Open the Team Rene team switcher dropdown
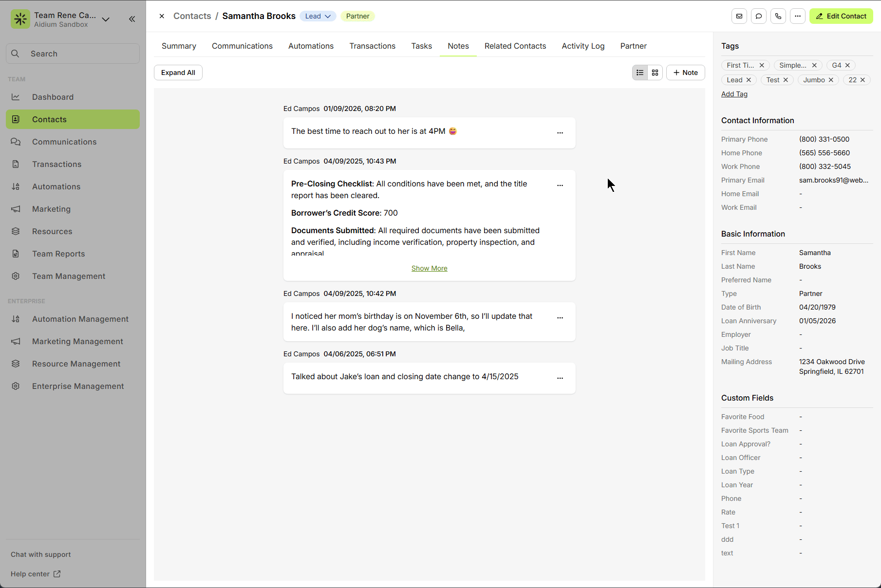Screen dimensions: 881x588 point(106,19)
